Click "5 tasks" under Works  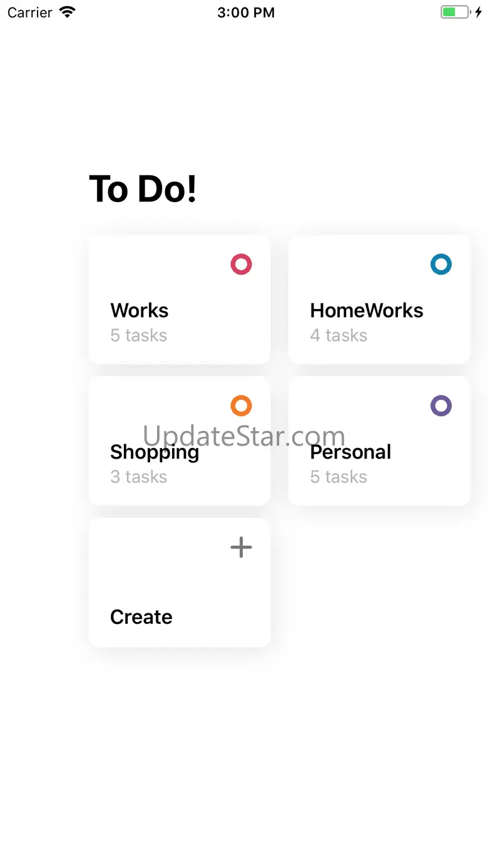(x=139, y=335)
